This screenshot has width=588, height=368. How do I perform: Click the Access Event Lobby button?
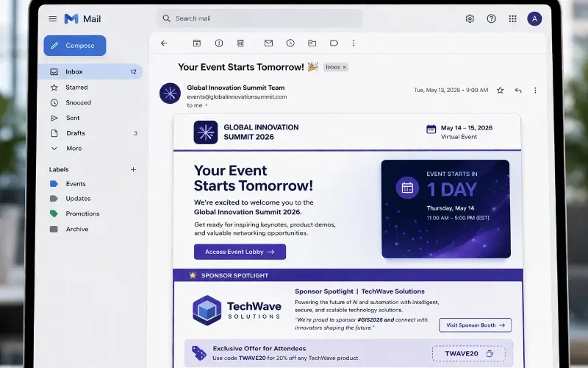pyautogui.click(x=240, y=252)
